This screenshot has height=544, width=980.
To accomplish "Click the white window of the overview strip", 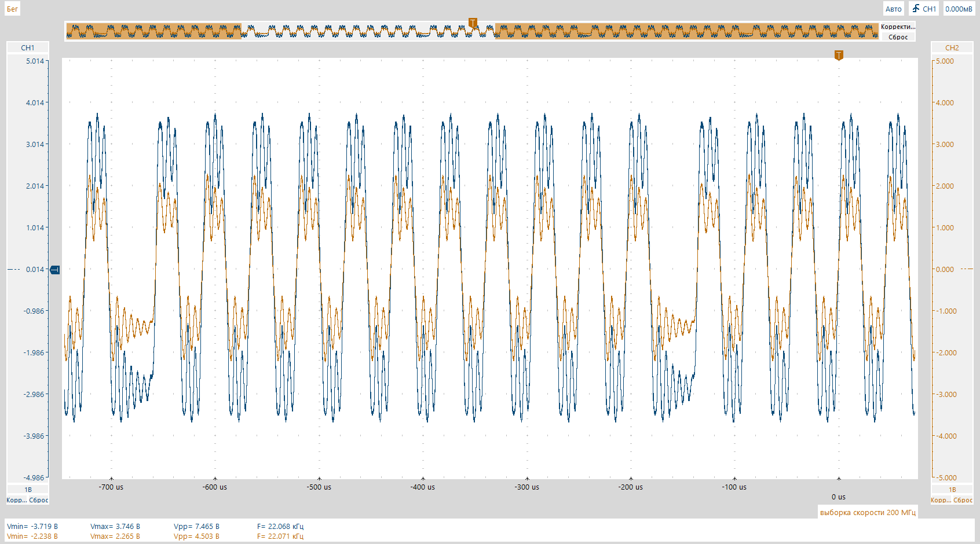I will point(368,31).
